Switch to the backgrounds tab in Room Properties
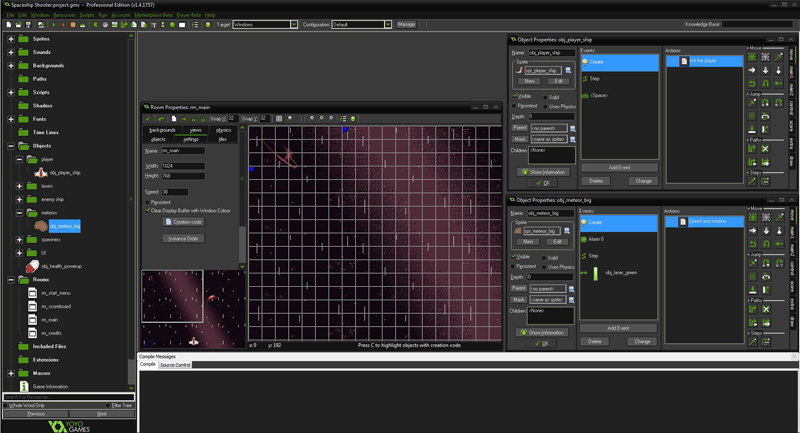 tap(162, 130)
